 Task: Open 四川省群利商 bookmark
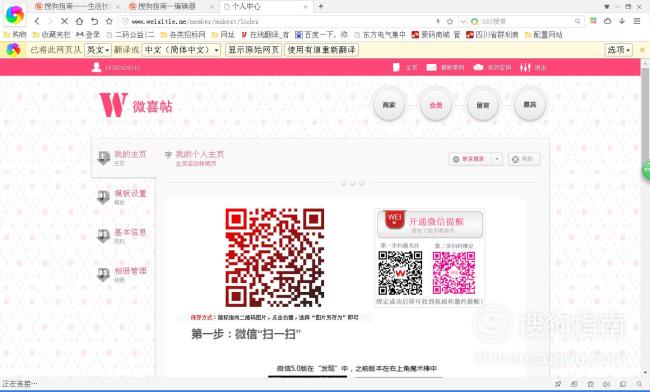click(x=492, y=35)
